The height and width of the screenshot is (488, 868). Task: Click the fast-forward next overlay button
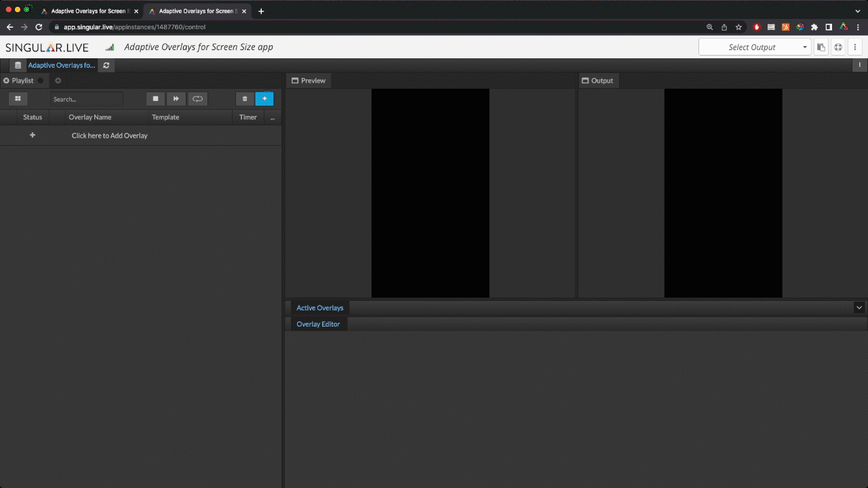point(176,99)
